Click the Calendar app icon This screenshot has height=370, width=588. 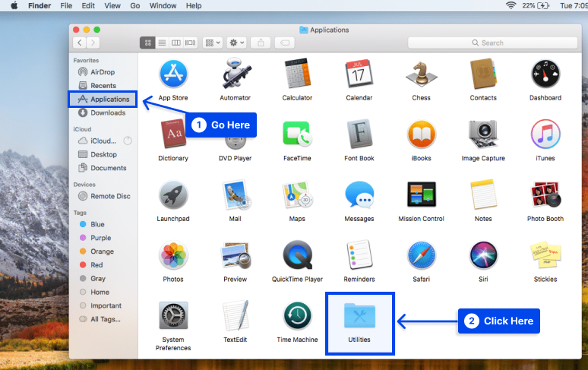[x=359, y=73]
